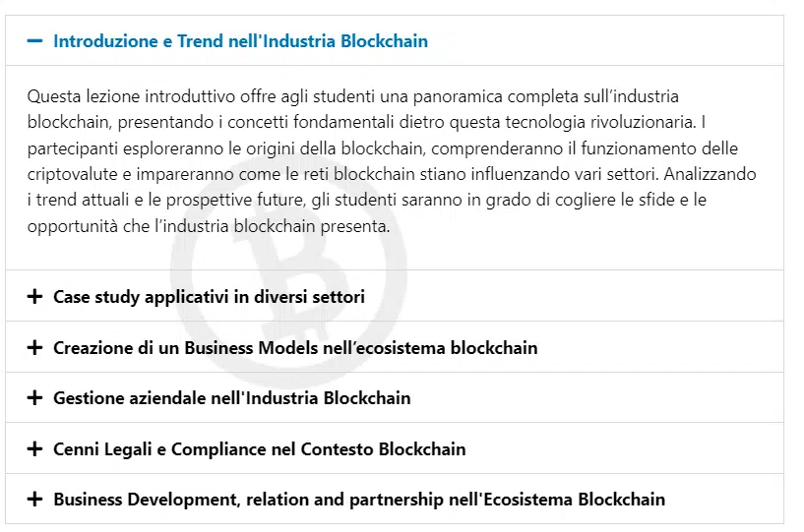Viewport: 804px width, 532px height.
Task: Click plus icon beside Cenni Legali e Compliance
Action: coord(35,449)
